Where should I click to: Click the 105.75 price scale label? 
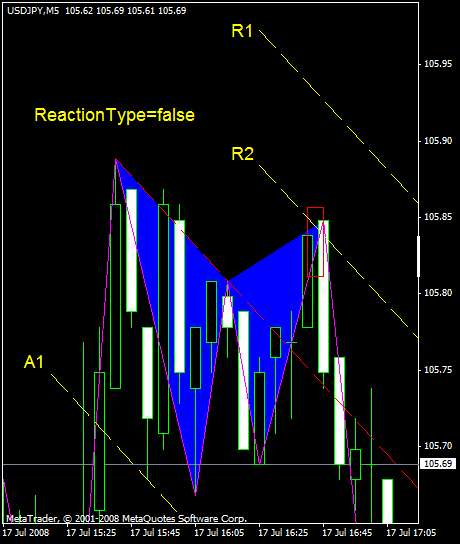click(x=438, y=370)
